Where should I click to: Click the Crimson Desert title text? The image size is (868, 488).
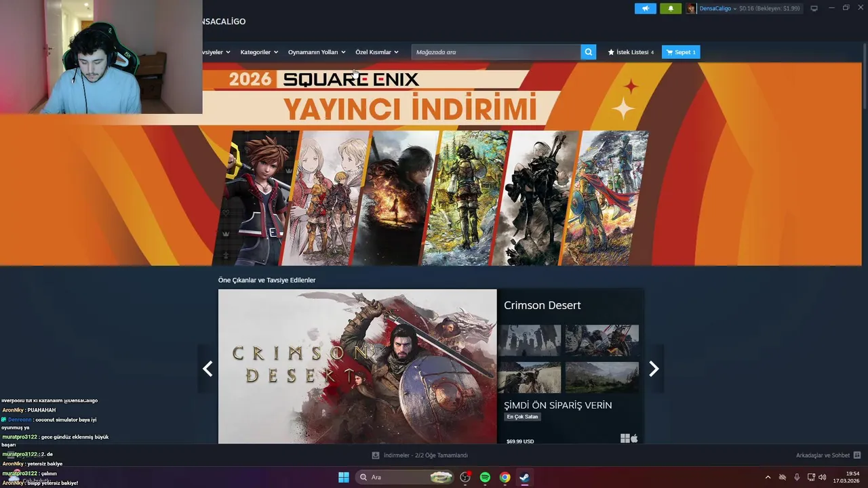[542, 306]
